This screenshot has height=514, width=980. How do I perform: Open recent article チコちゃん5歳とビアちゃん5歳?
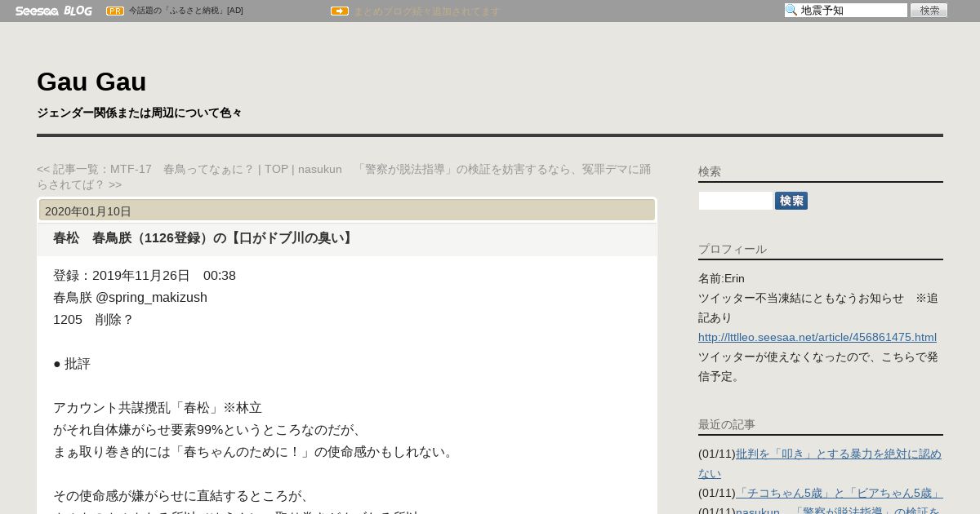tap(840, 493)
